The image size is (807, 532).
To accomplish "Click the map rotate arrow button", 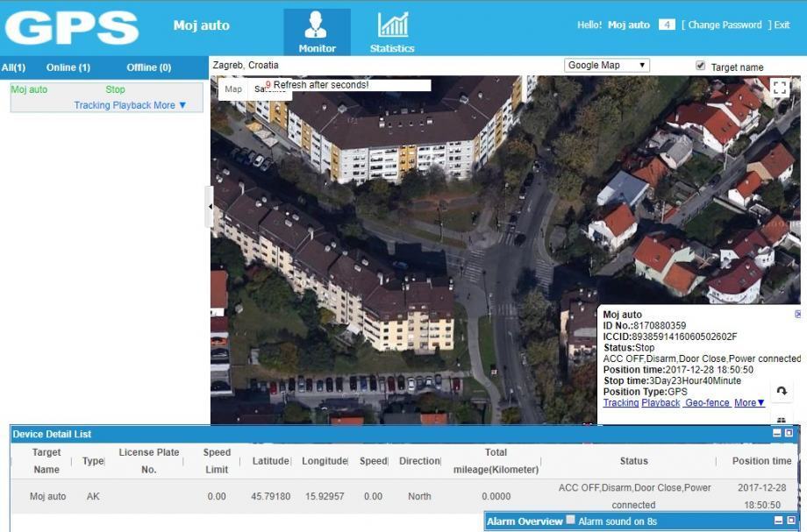I will point(782,391).
